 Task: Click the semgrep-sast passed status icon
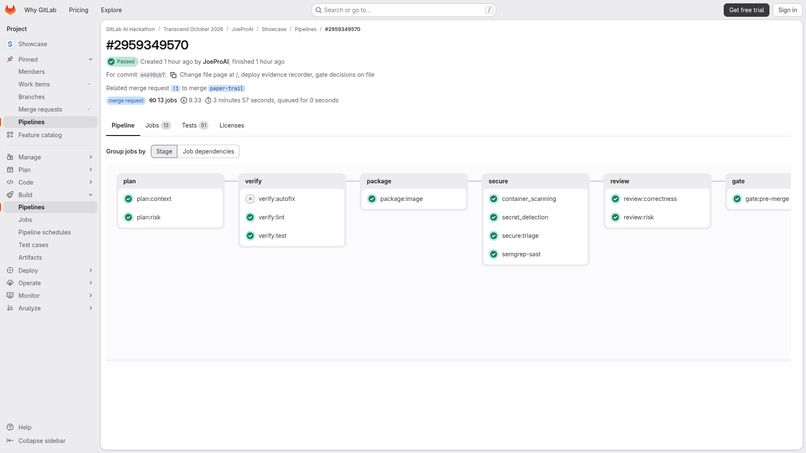tap(493, 255)
